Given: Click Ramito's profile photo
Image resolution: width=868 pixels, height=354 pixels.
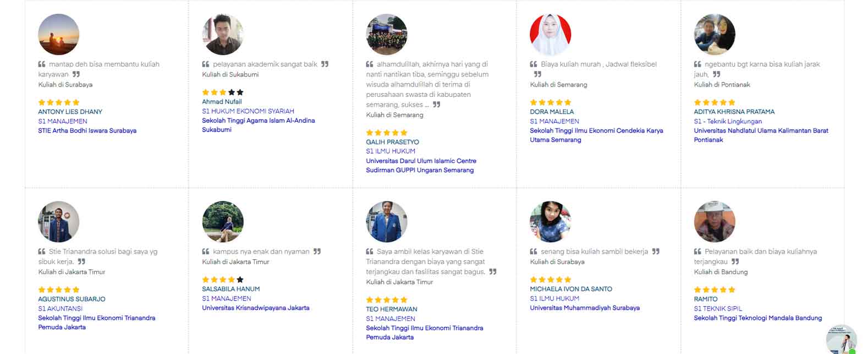Looking at the screenshot, I should [715, 222].
